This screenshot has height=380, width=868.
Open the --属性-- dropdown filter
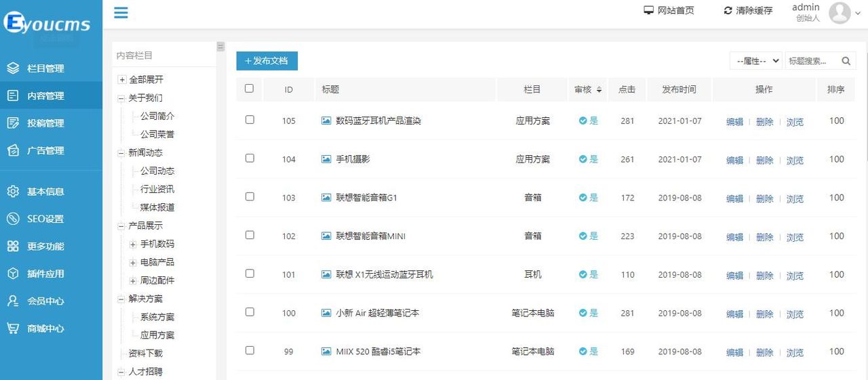tap(755, 60)
